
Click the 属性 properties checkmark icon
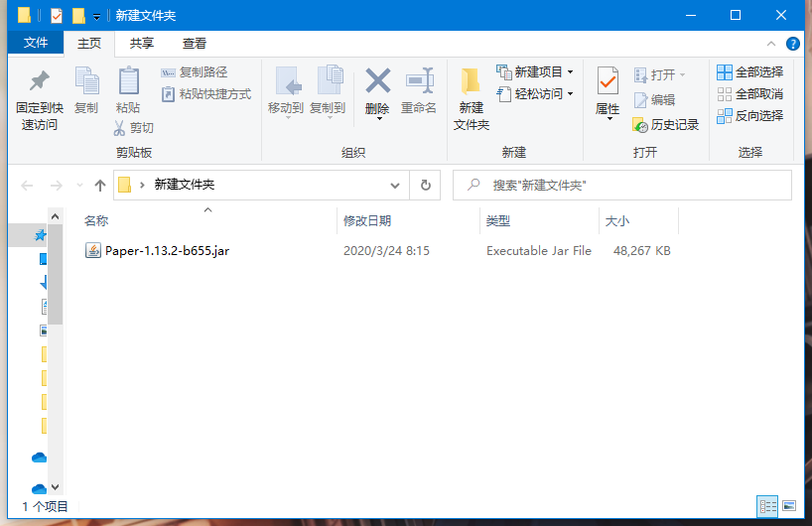[x=608, y=81]
